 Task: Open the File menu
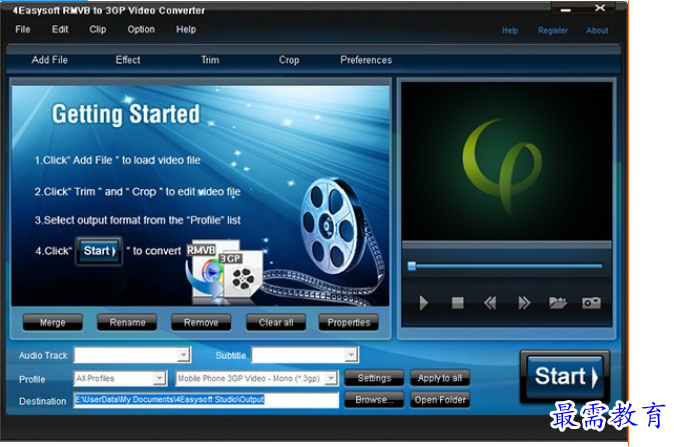click(x=23, y=29)
